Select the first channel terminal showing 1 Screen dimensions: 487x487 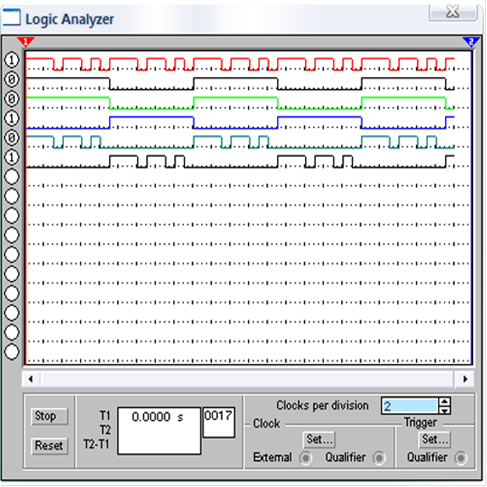click(x=12, y=60)
